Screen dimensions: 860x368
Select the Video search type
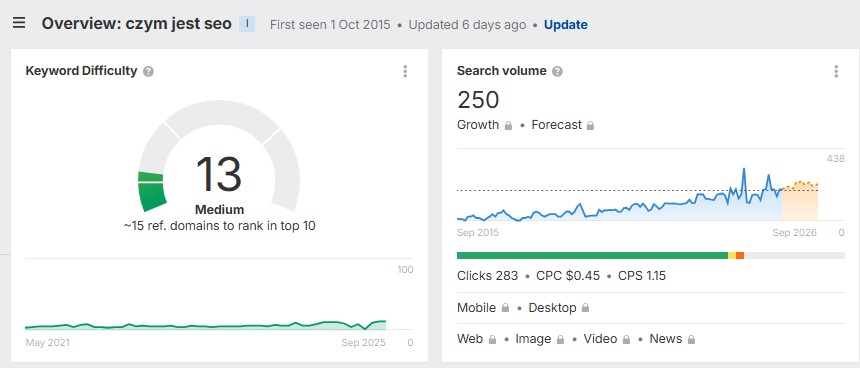[x=600, y=339]
